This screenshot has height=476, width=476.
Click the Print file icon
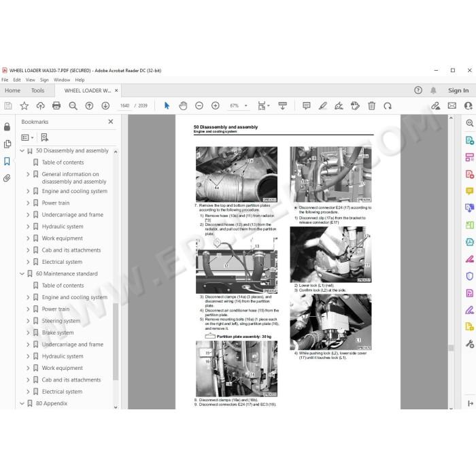point(56,105)
